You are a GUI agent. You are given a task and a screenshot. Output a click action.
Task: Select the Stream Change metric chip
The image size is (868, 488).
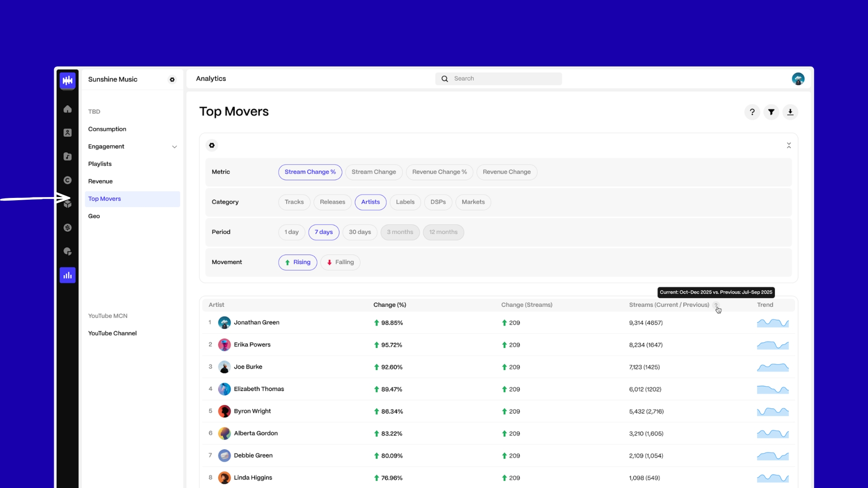pos(373,172)
